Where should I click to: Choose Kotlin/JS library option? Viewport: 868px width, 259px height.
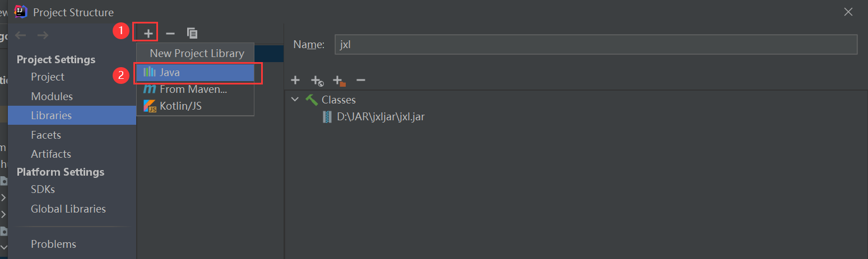click(180, 106)
